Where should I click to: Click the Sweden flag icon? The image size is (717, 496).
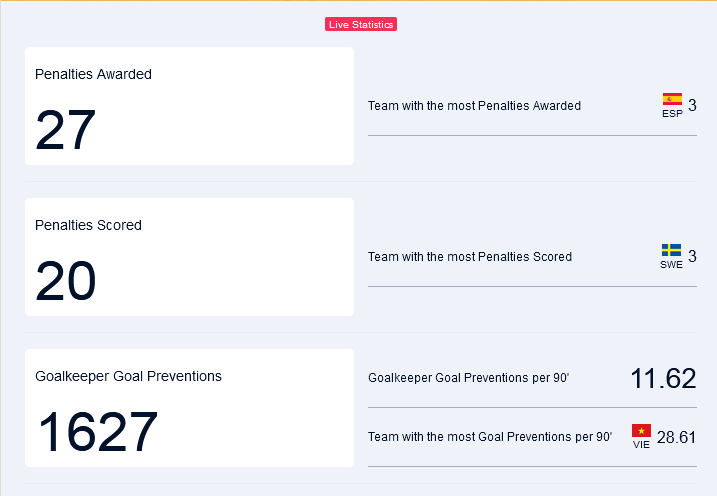671,250
